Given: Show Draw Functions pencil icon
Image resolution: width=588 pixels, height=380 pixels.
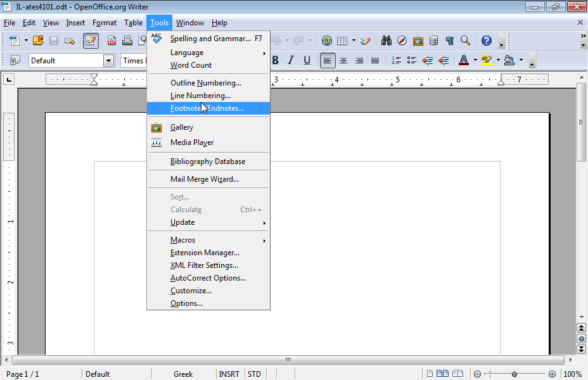Looking at the screenshot, I should [365, 41].
